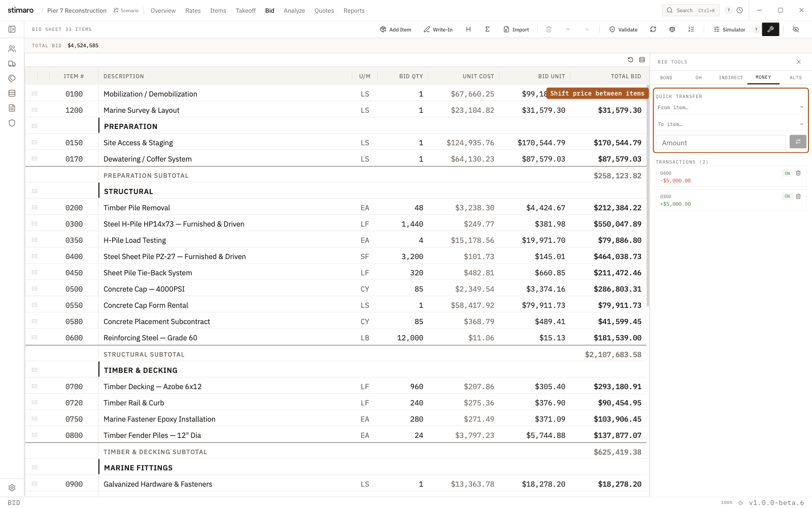Viewport: 812px width, 508px height.
Task: Open the tags icon in the left sidebar
Action: coord(12,78)
